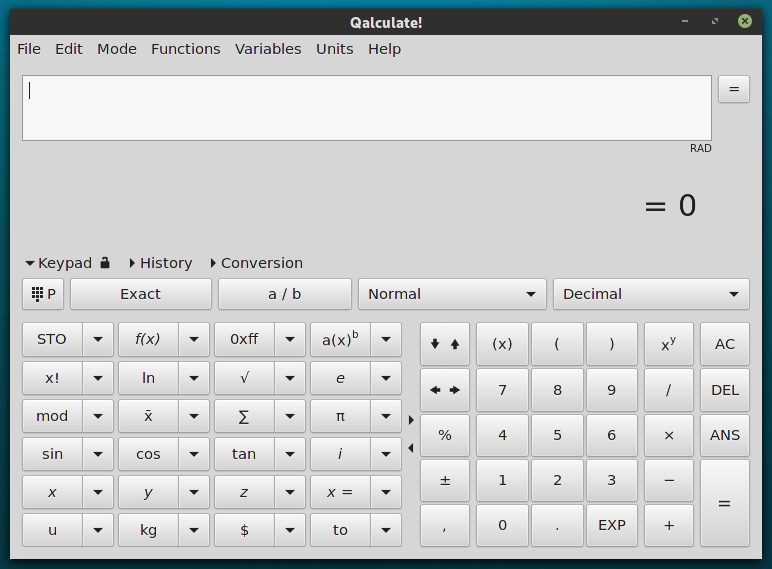Click the summation sigma button
This screenshot has height=569, width=772.
tap(244, 416)
